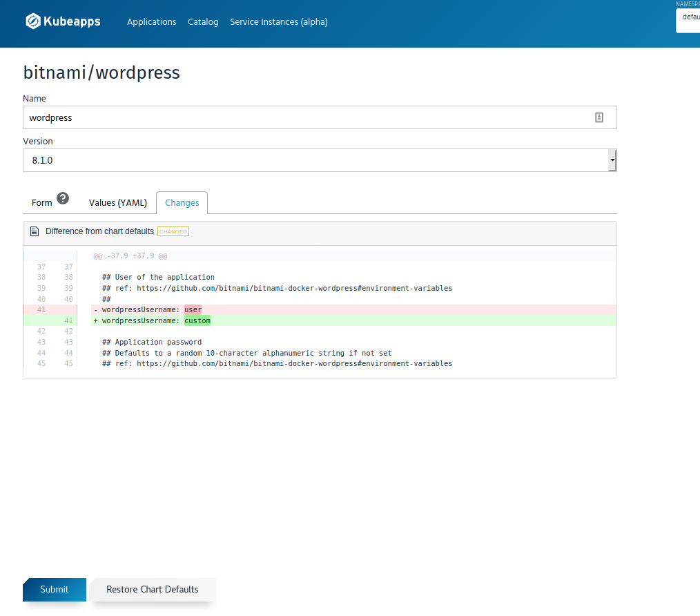Screen dimensions: 700x616
Task: Click the contact-card icon in Name field
Action: tap(599, 117)
